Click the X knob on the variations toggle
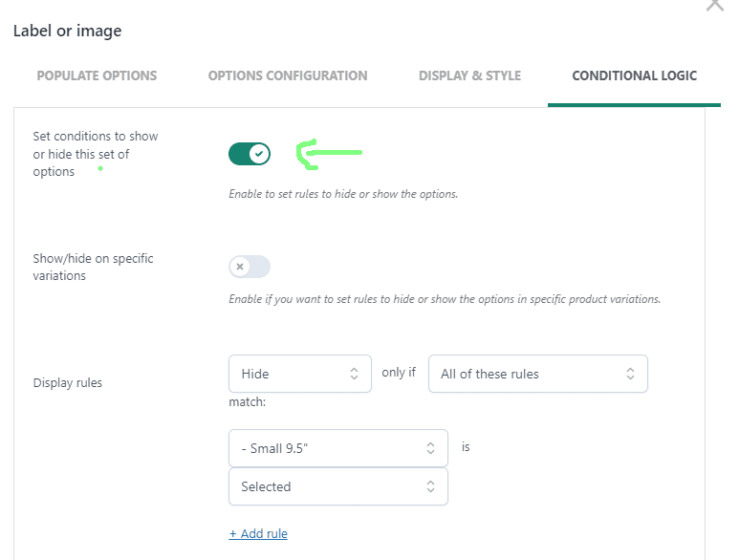The height and width of the screenshot is (560, 739). click(240, 267)
